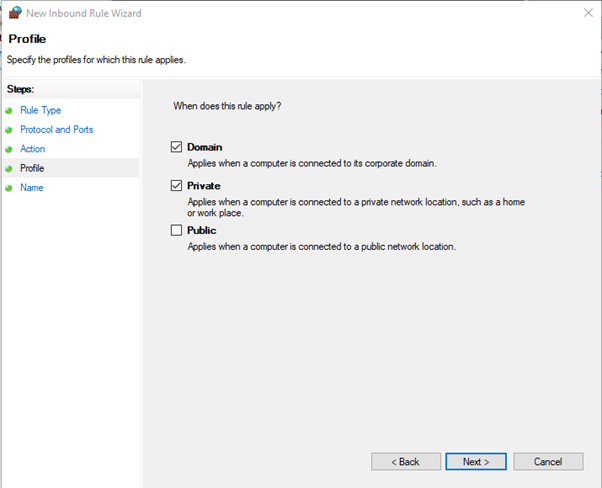Open the Name step
Image resolution: width=602 pixels, height=488 pixels.
(x=31, y=187)
